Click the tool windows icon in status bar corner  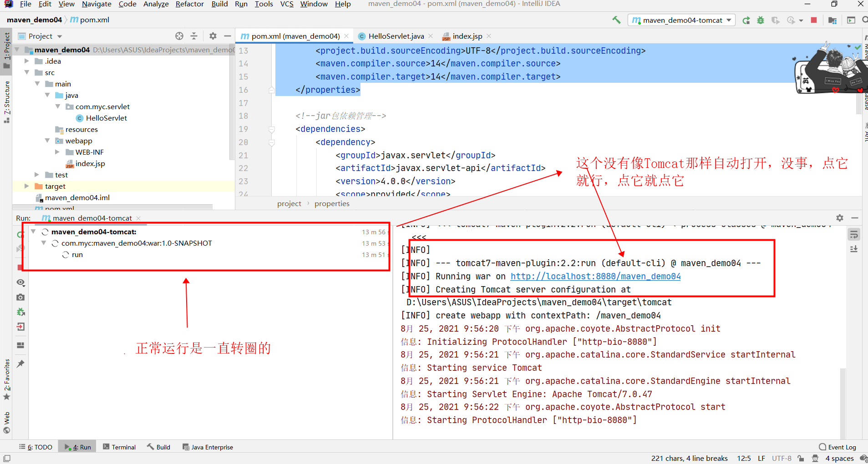pyautogui.click(x=7, y=458)
